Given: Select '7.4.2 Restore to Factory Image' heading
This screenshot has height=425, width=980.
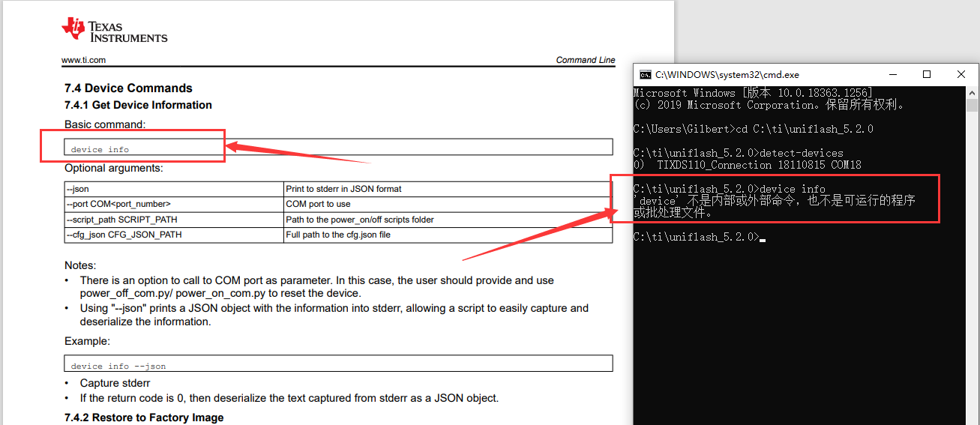Looking at the screenshot, I should 144,418.
